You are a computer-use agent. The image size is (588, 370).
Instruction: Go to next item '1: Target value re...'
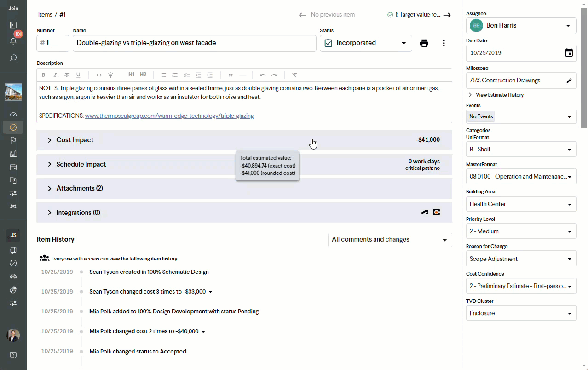pos(418,14)
